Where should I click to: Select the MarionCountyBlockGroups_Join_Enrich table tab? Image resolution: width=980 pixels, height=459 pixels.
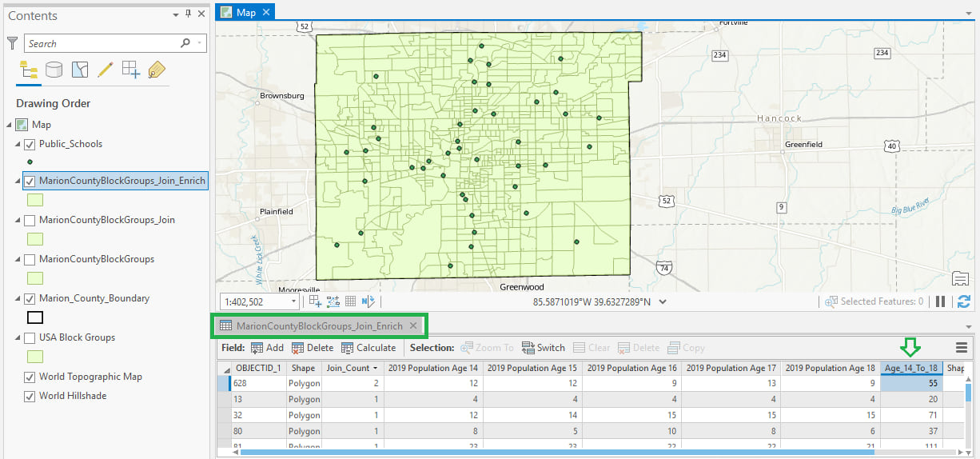[319, 326]
